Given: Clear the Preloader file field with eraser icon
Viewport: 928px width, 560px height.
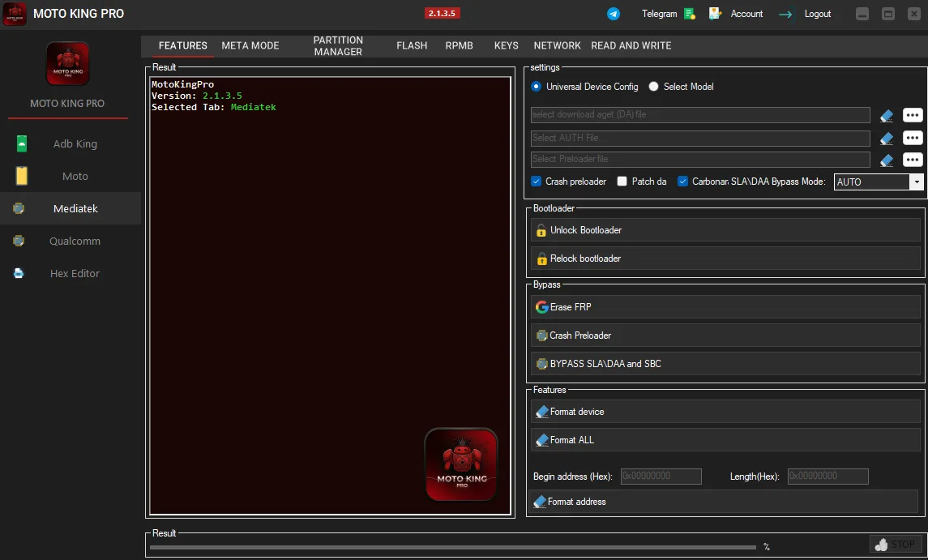Looking at the screenshot, I should click(887, 160).
